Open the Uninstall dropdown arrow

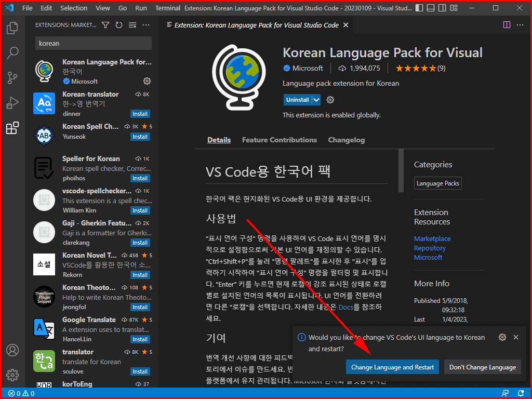point(316,100)
